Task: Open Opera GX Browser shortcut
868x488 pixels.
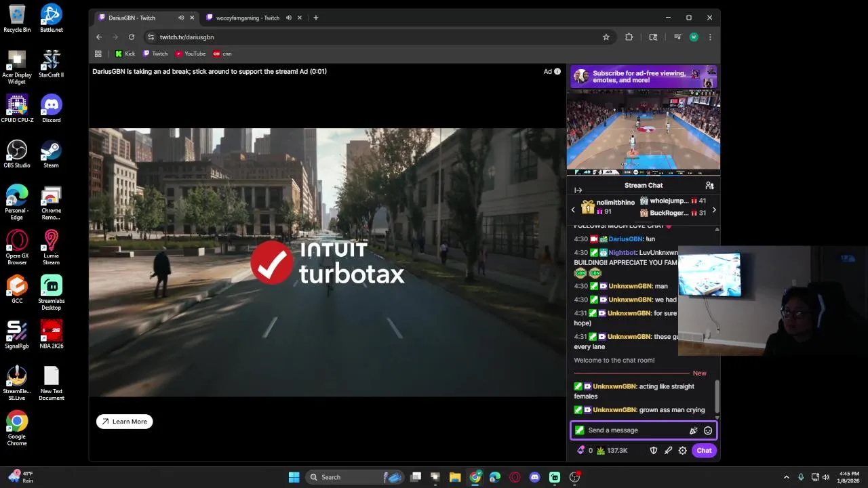Action: point(17,248)
